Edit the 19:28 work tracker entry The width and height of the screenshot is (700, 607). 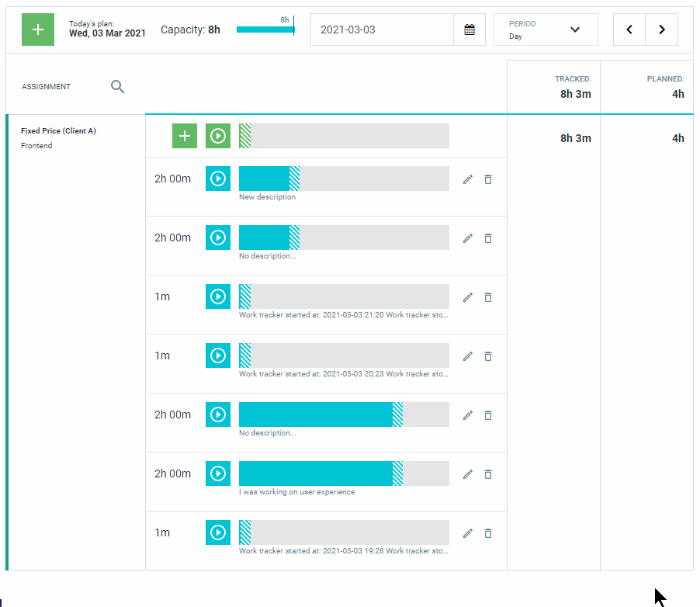click(x=467, y=532)
